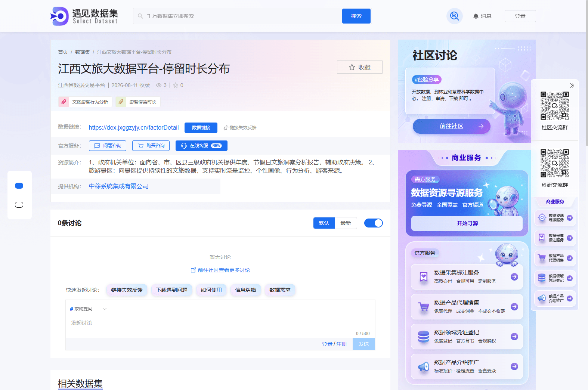Image resolution: width=588 pixels, height=390 pixels.
Task: Select the empty outlined page indicator
Action: tap(19, 205)
